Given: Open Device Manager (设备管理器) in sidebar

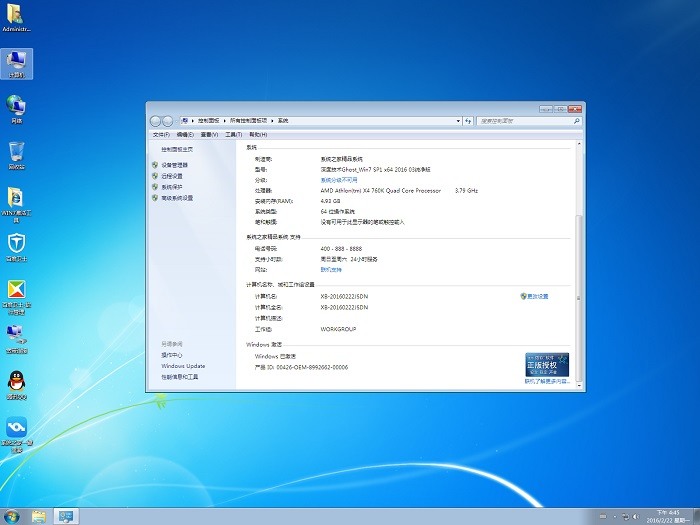Looking at the screenshot, I should point(174,165).
